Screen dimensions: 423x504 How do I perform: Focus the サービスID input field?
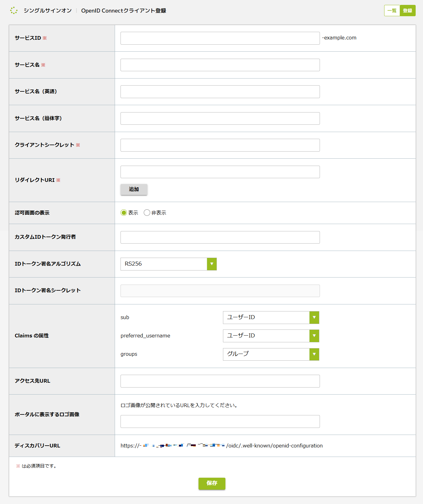point(220,38)
